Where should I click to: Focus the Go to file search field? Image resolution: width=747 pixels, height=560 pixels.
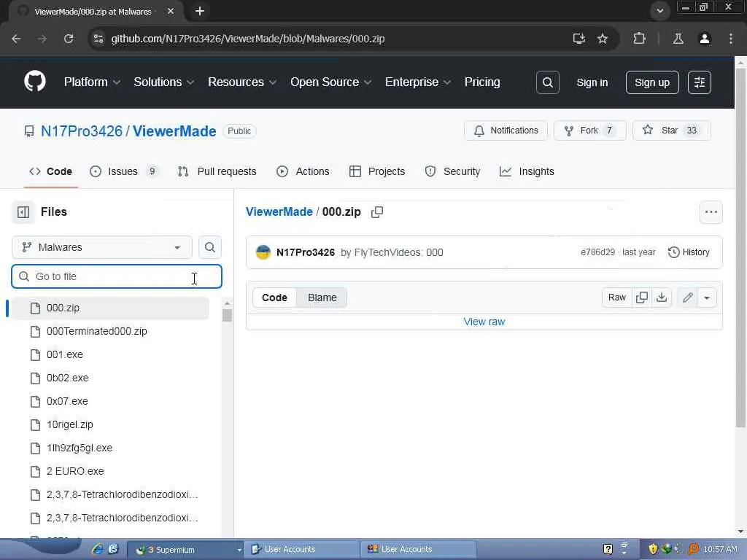(x=117, y=276)
